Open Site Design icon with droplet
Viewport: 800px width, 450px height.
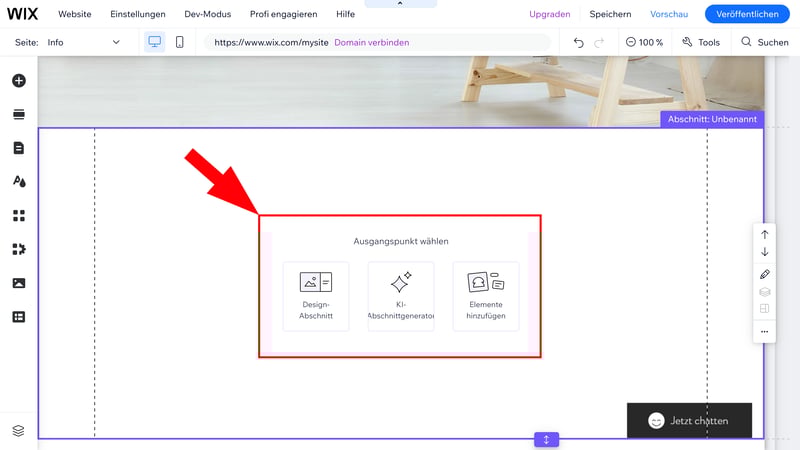coord(19,182)
